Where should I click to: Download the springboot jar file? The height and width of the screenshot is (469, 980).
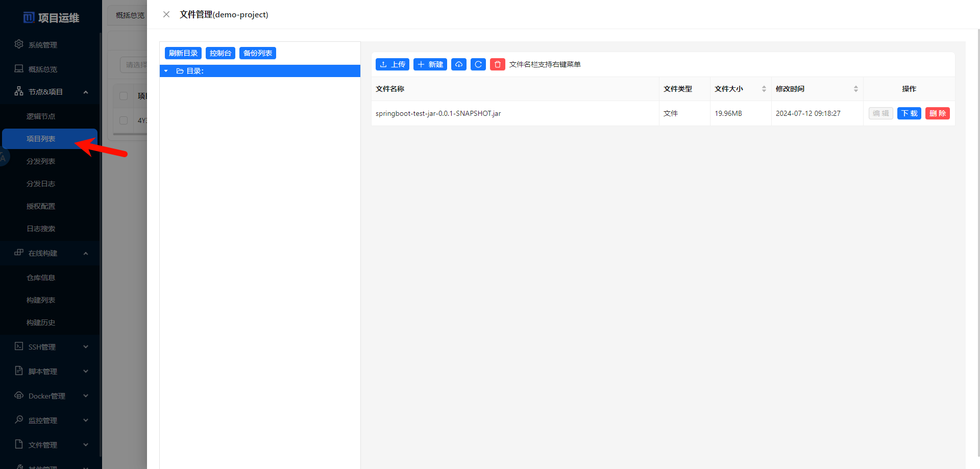909,113
